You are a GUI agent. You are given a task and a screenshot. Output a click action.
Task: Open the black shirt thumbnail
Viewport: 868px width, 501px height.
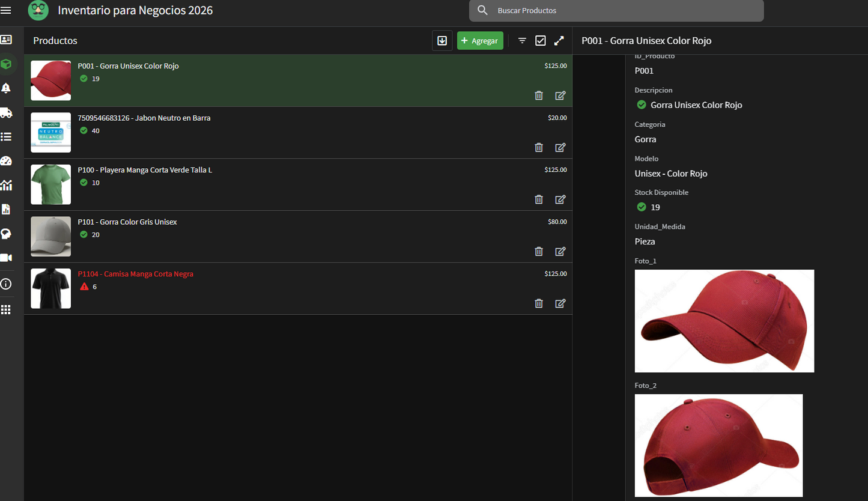[x=51, y=288]
